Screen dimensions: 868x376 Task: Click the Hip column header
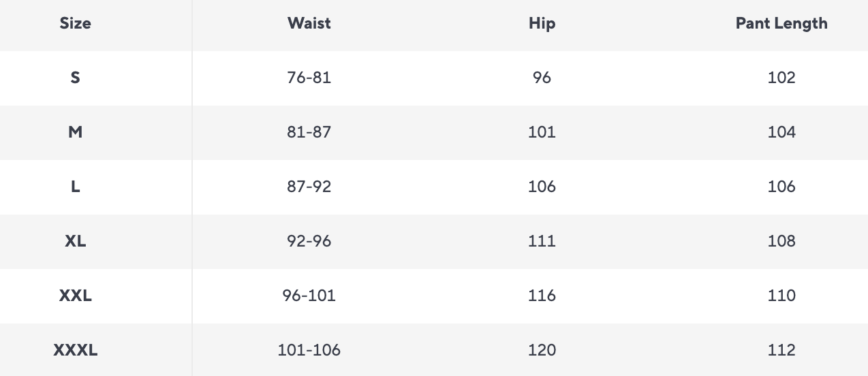click(542, 23)
